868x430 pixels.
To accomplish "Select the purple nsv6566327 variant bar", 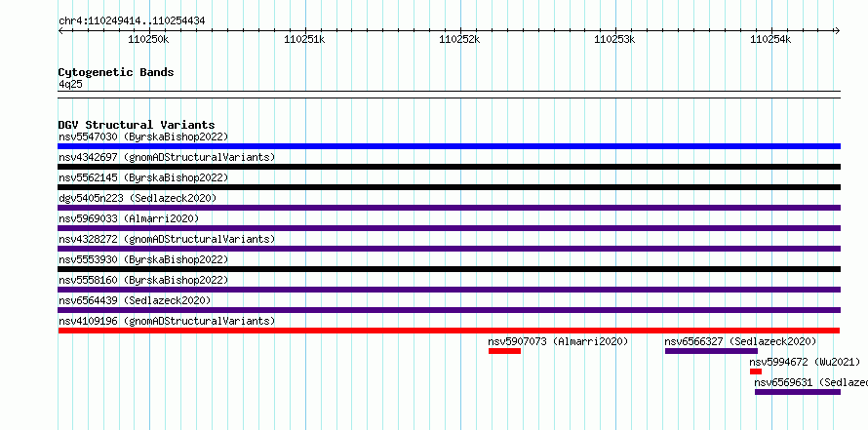I will [711, 351].
